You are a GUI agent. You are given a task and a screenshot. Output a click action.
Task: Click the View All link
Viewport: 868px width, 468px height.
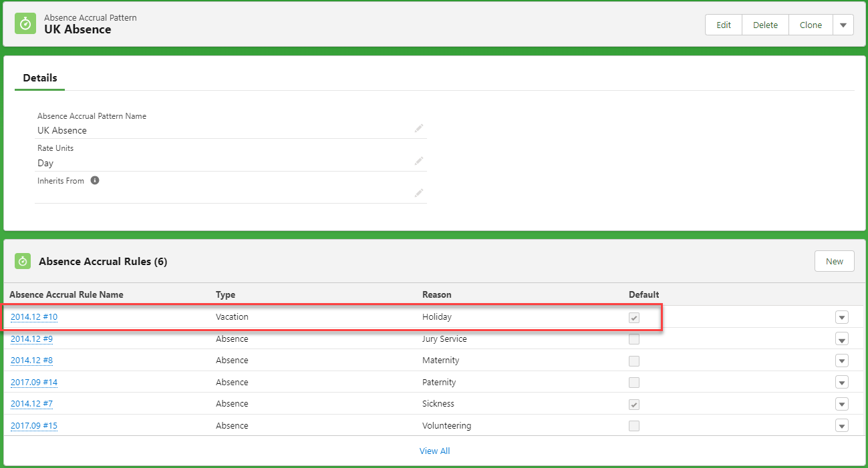[434, 451]
